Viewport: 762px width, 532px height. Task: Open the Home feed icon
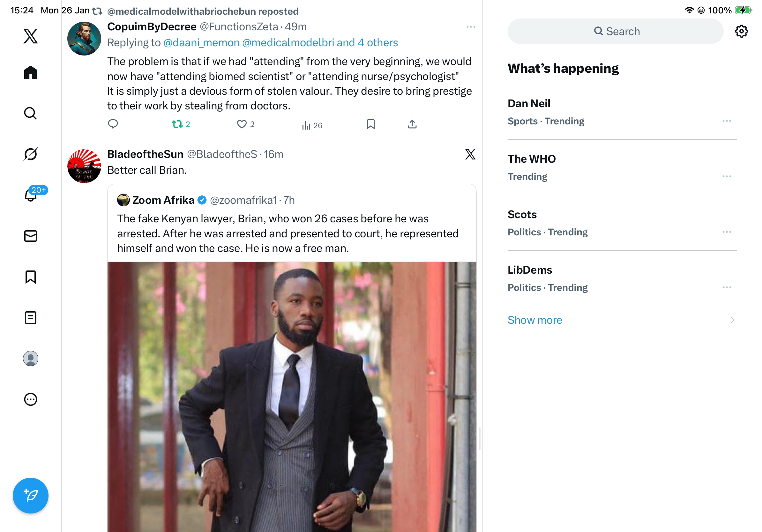point(31,72)
